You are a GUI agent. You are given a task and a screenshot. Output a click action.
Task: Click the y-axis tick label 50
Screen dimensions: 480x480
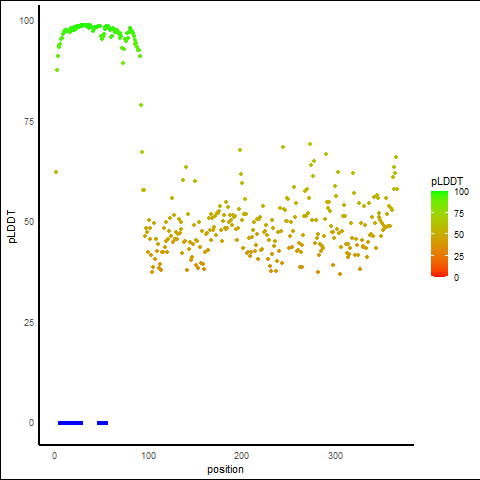point(29,222)
